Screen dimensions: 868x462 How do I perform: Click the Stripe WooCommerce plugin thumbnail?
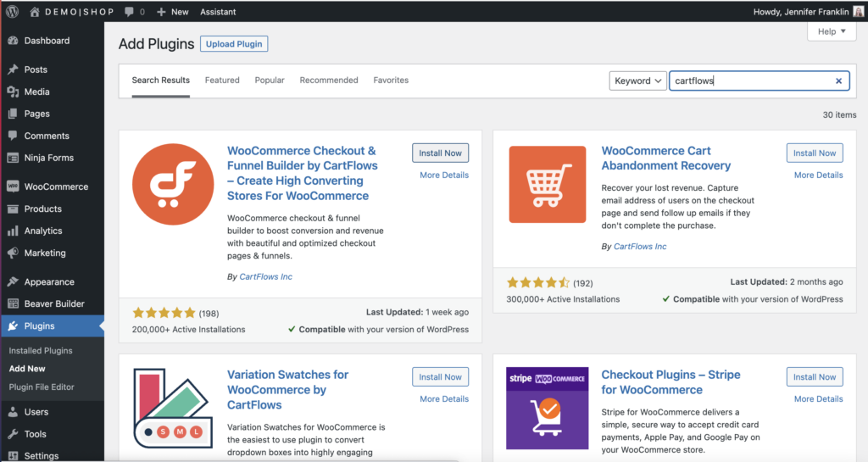tap(548, 409)
